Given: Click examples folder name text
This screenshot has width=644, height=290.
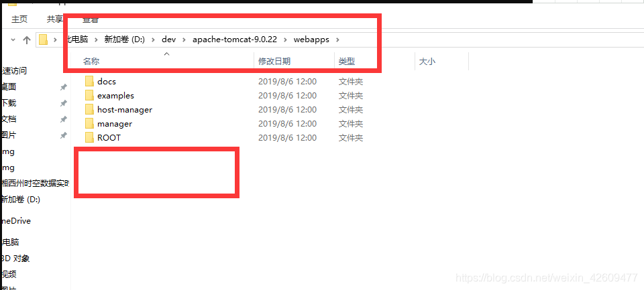Looking at the screenshot, I should pyautogui.click(x=116, y=96).
